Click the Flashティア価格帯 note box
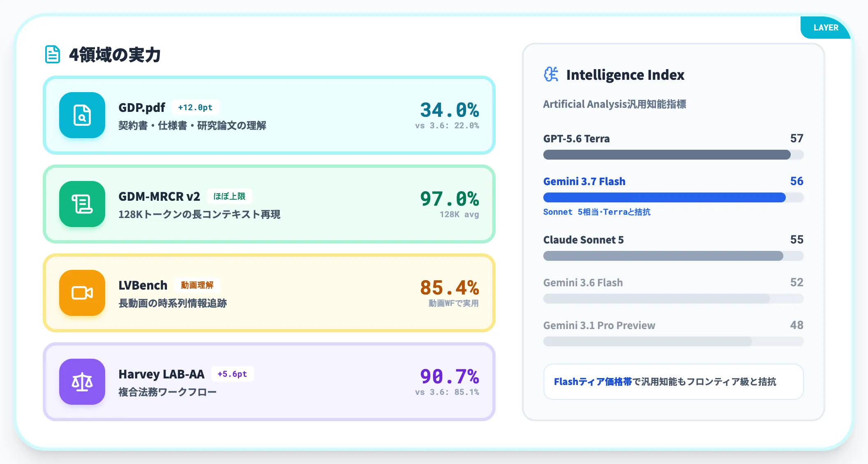This screenshot has width=868, height=464. (x=673, y=382)
